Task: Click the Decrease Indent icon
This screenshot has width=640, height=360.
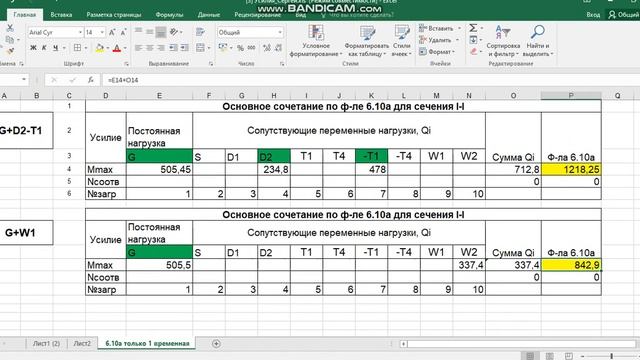Action: tap(173, 48)
